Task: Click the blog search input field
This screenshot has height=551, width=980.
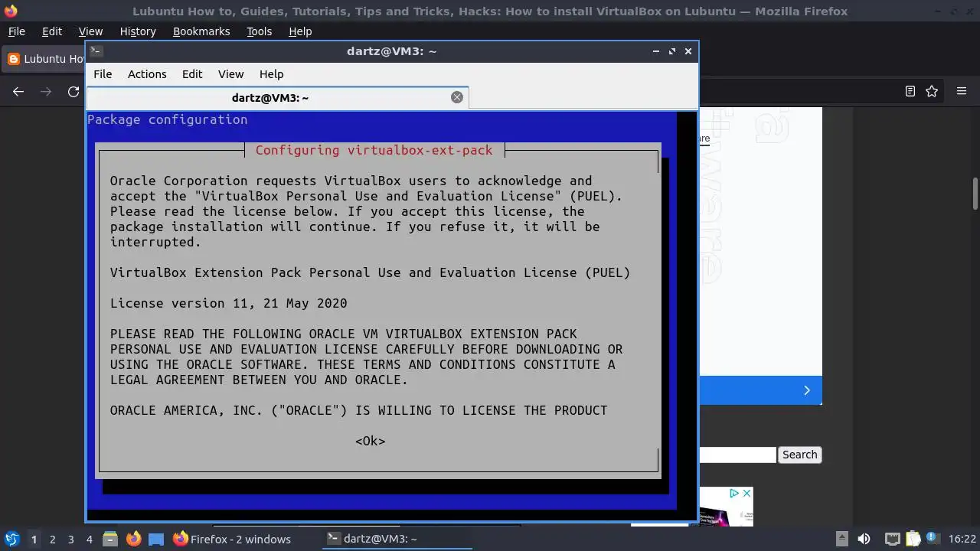Action: tap(737, 455)
